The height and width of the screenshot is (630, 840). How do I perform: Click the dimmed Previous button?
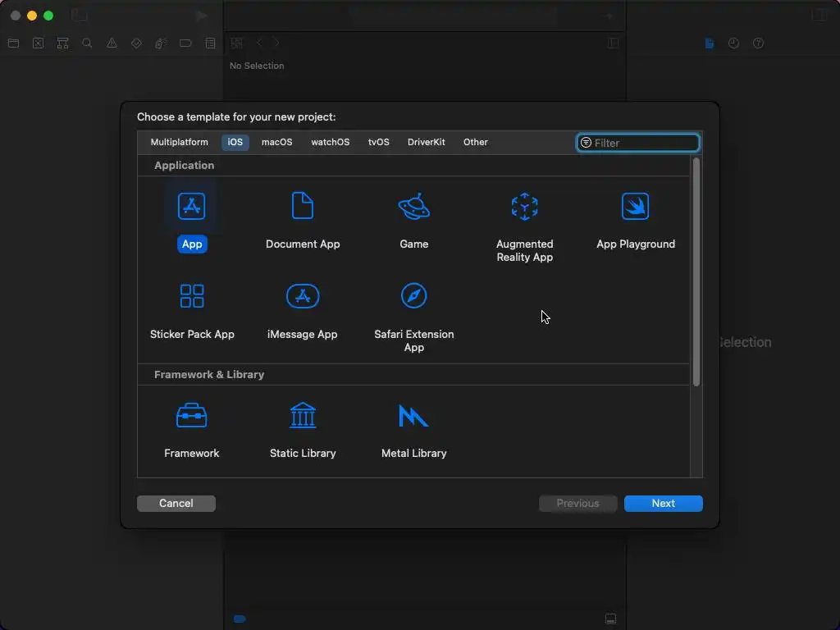point(577,503)
